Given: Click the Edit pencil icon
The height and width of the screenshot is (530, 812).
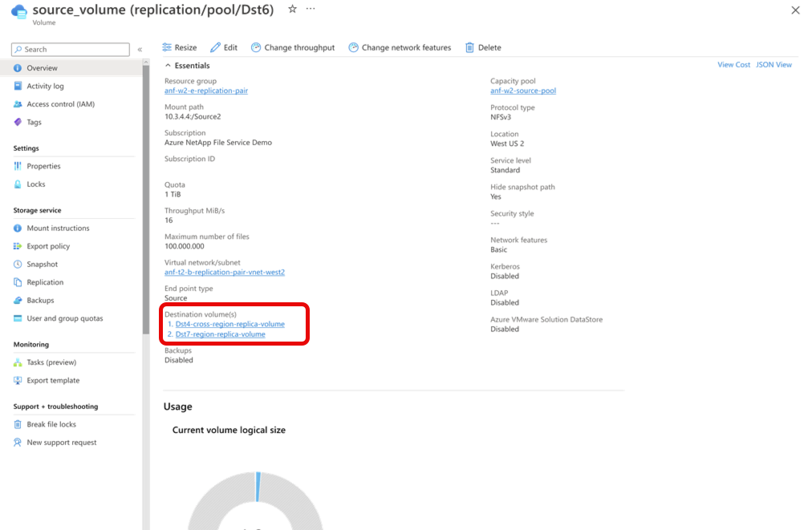Looking at the screenshot, I should coord(215,47).
